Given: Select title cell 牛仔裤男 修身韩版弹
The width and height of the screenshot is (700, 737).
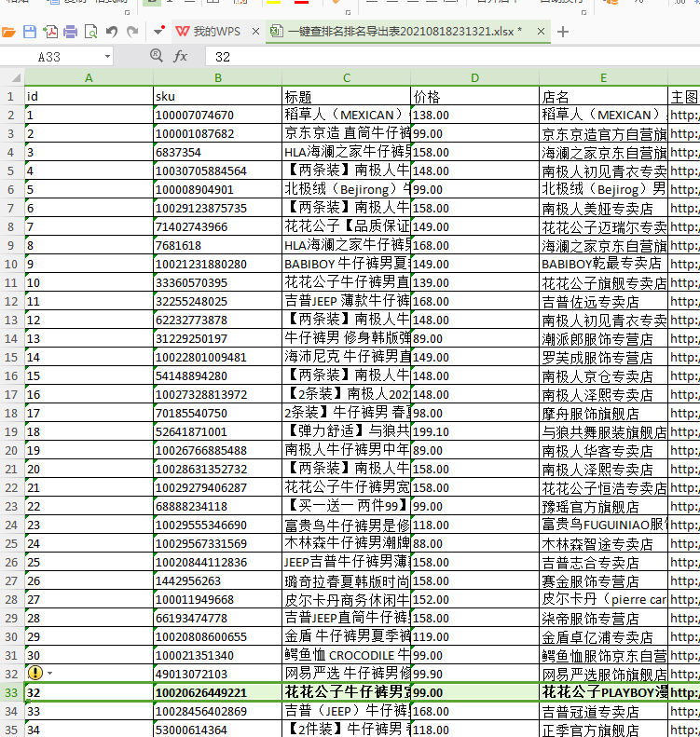Looking at the screenshot, I should 347,339.
